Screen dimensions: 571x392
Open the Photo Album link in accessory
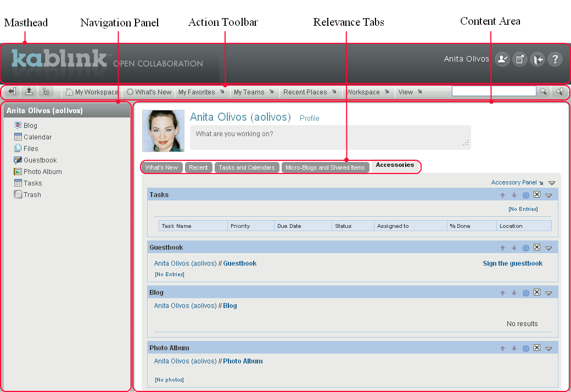(243, 361)
